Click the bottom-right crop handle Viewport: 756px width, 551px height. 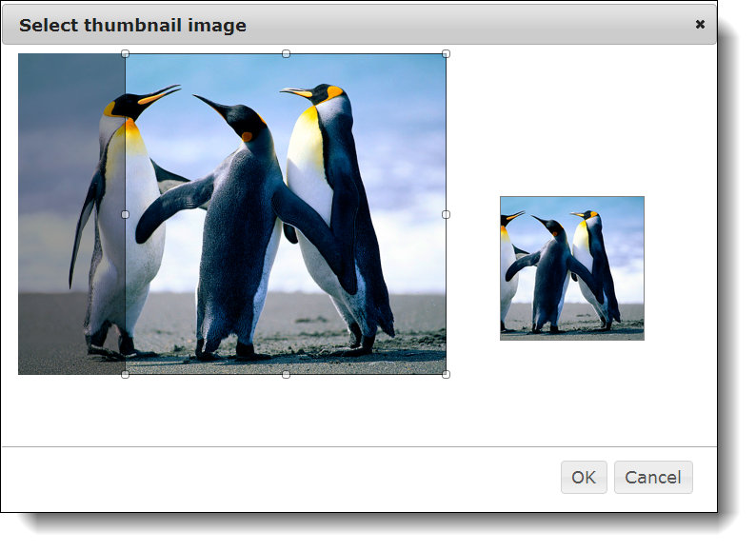click(446, 375)
